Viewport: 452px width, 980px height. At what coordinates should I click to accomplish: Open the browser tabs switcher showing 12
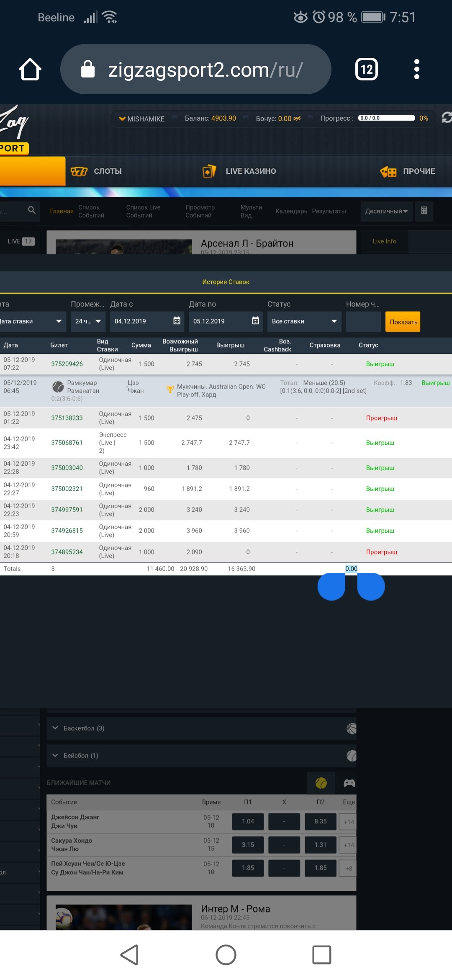pyautogui.click(x=366, y=70)
